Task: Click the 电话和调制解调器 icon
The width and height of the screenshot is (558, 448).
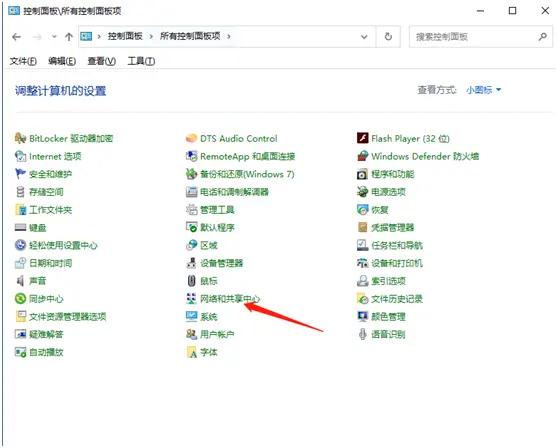Action: coord(191,191)
